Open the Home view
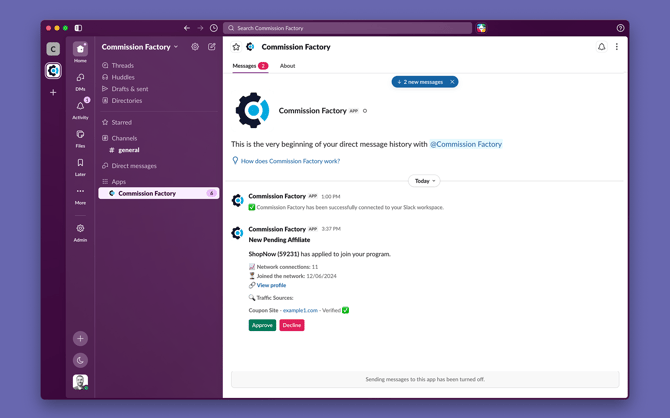 pyautogui.click(x=80, y=52)
